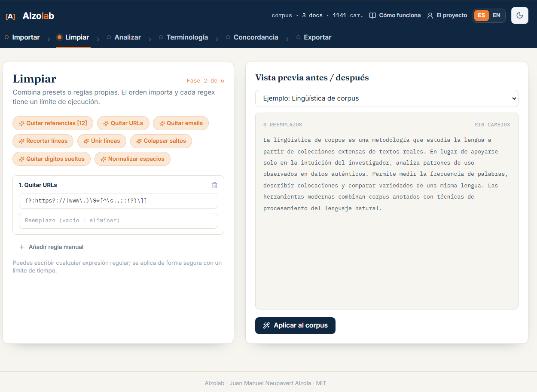Screen dimensions: 537x392
Task: Add the Quitar emails preset
Action: coord(181,123)
